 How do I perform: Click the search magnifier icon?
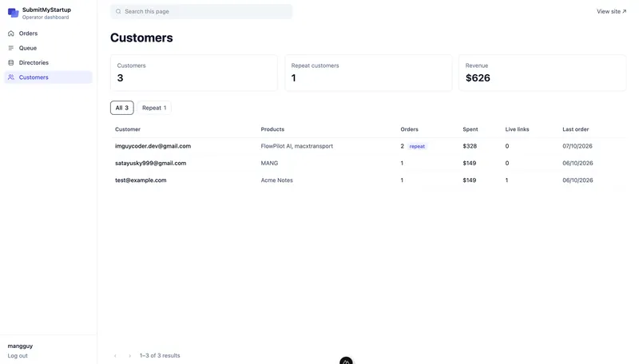(x=118, y=11)
